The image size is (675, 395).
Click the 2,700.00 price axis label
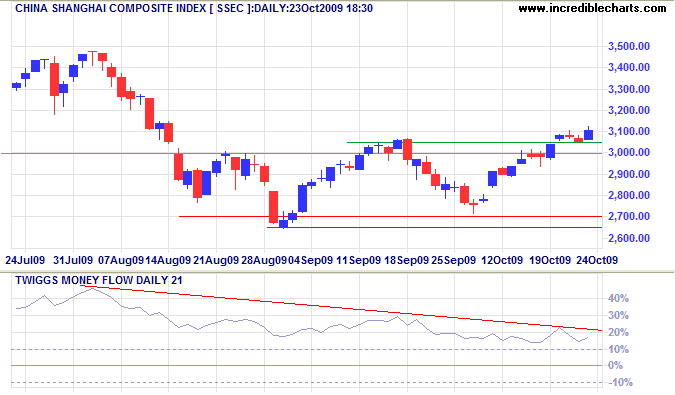[629, 216]
